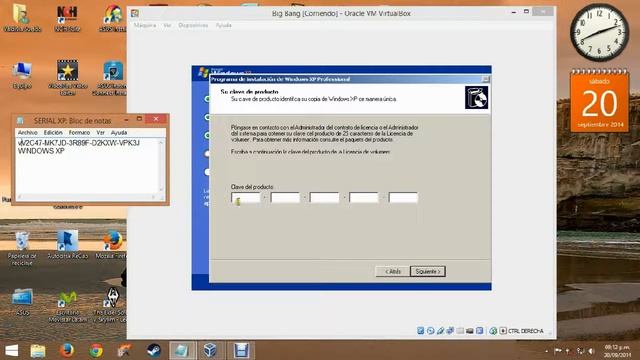The height and width of the screenshot is (360, 640).
Task: Click the optical disc indicator in VirtualBox status bar
Action: [x=431, y=331]
